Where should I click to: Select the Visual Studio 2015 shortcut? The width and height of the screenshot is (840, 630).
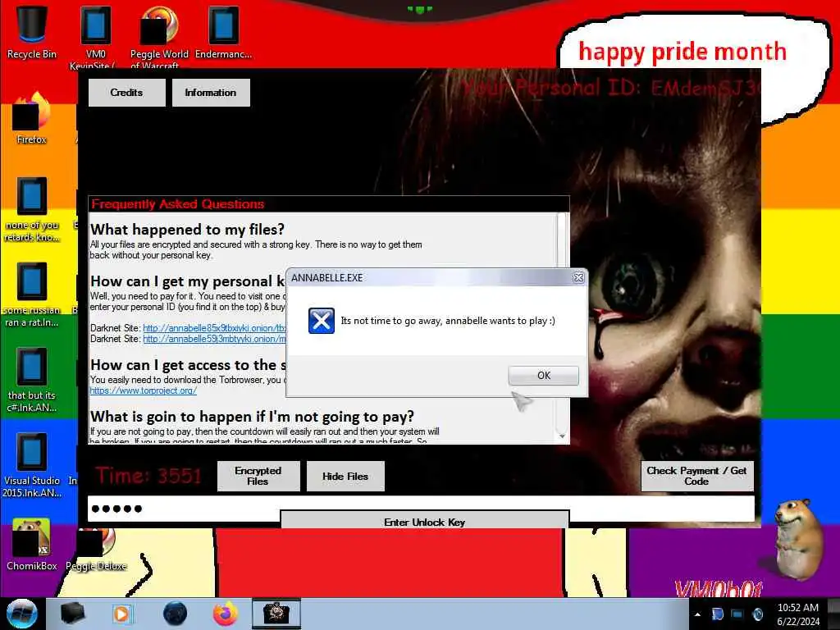32,465
